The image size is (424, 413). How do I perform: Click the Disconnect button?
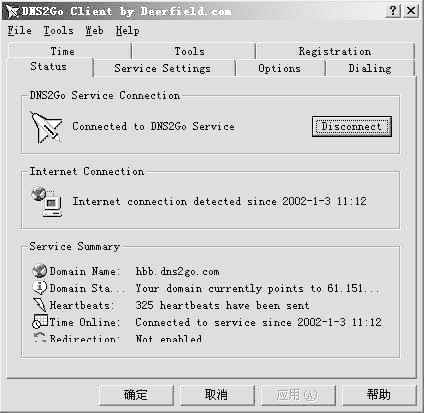point(352,127)
